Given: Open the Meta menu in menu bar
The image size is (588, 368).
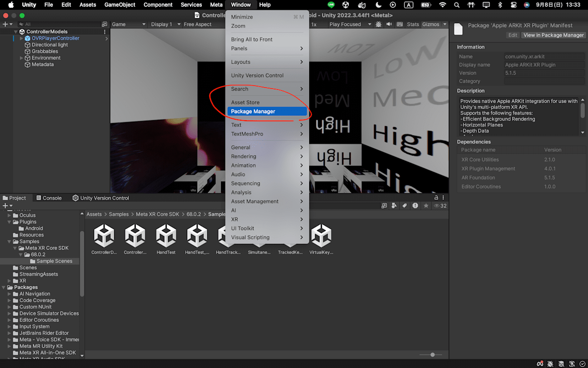Looking at the screenshot, I should point(216,5).
